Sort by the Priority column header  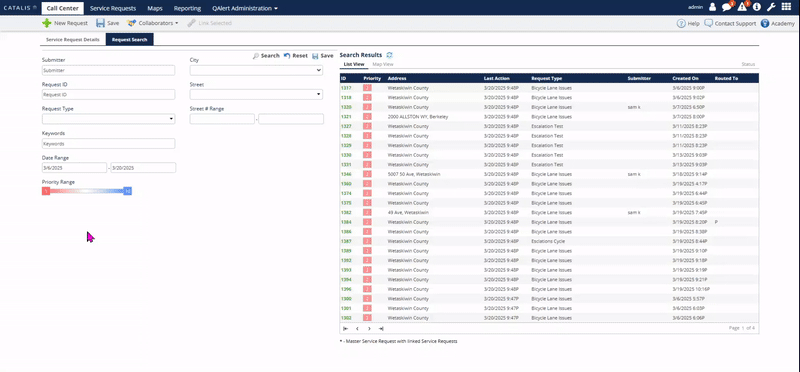click(x=372, y=79)
